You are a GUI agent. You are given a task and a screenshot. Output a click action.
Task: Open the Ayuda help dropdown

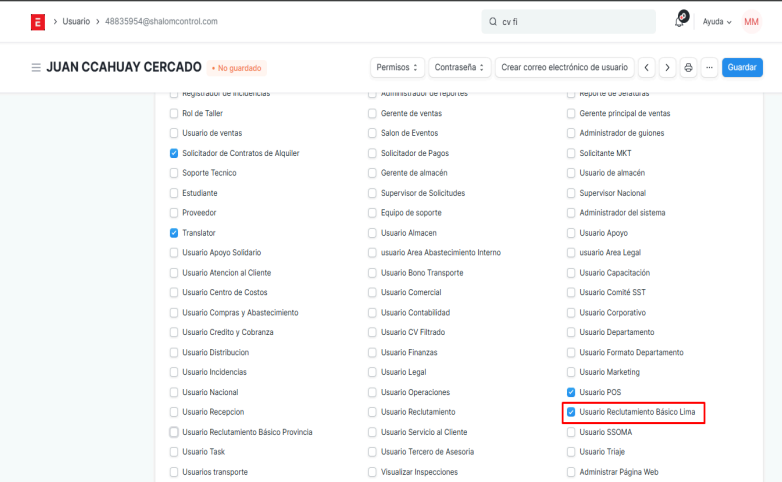pos(717,21)
